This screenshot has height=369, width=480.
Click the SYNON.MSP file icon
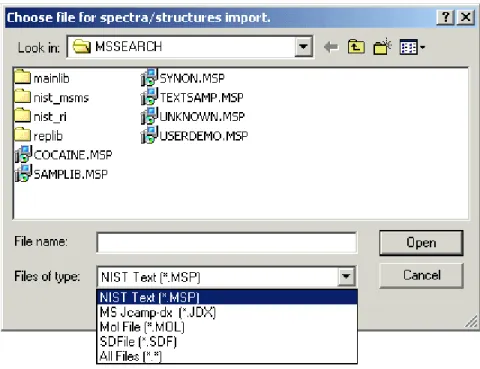tap(149, 77)
